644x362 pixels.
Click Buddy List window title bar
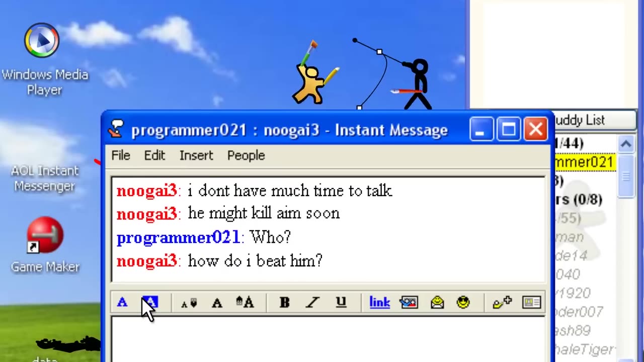[594, 120]
